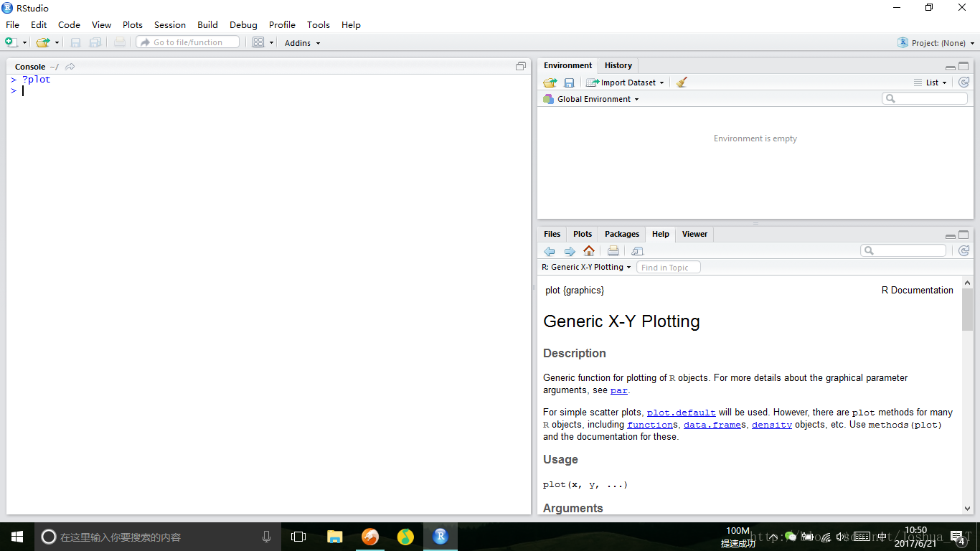Screen dimensions: 980x551
Task: Click the workspace panes grid icon
Action: 258,42
